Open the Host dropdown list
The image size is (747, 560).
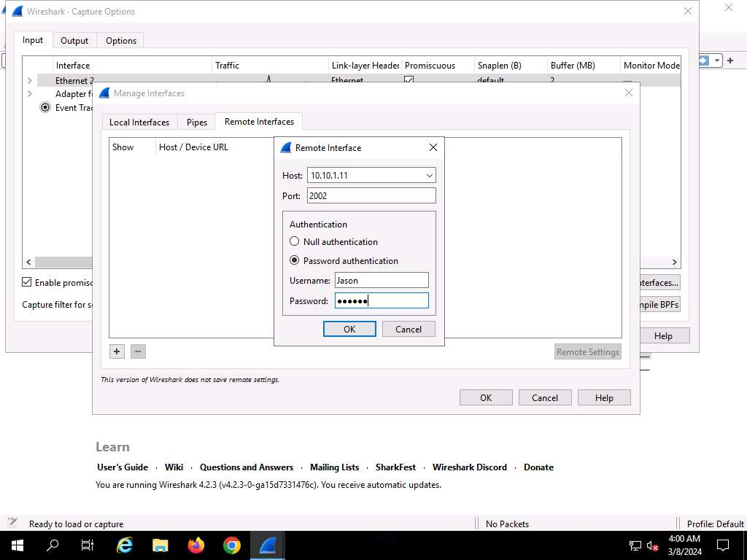[429, 176]
